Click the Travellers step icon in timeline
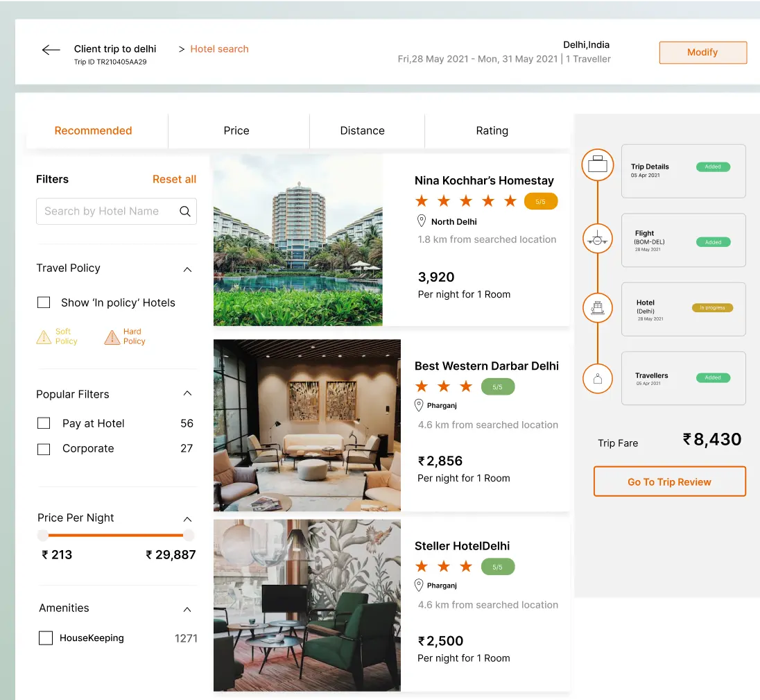Image resolution: width=760 pixels, height=700 pixels. pos(597,379)
